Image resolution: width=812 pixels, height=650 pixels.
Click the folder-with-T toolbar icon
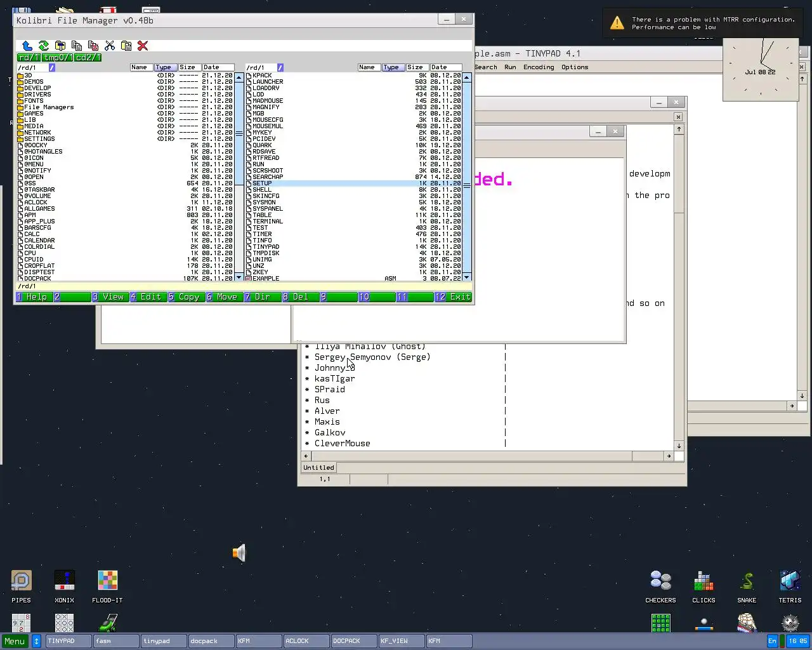click(x=60, y=46)
